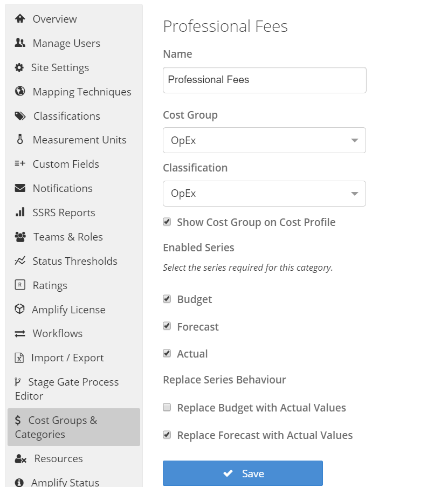Click the Mapping Techniques globe icon

pyautogui.click(x=20, y=92)
